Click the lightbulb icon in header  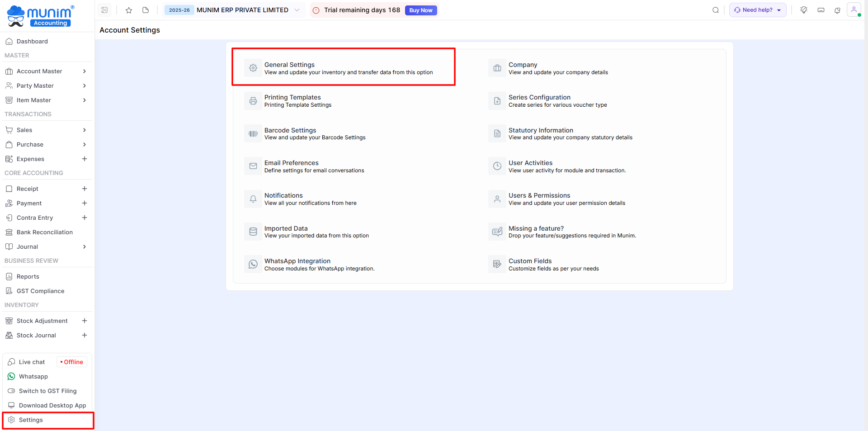click(803, 10)
